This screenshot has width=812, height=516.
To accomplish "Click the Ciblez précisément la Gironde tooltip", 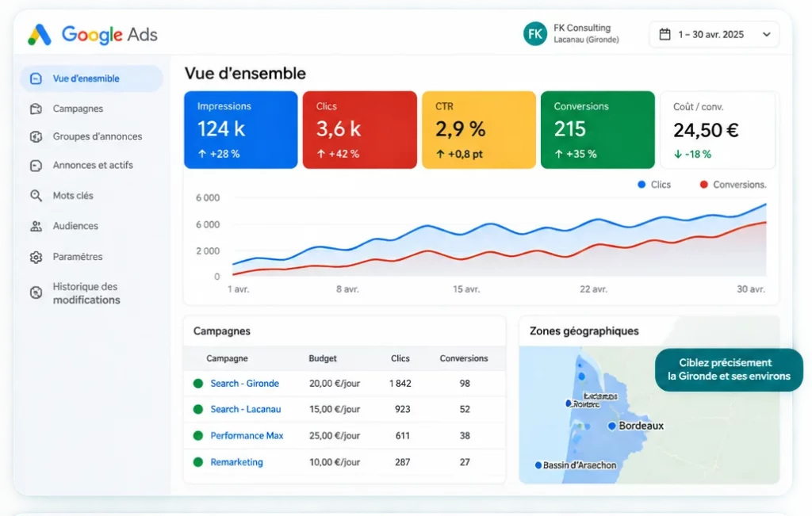I will 729,369.
